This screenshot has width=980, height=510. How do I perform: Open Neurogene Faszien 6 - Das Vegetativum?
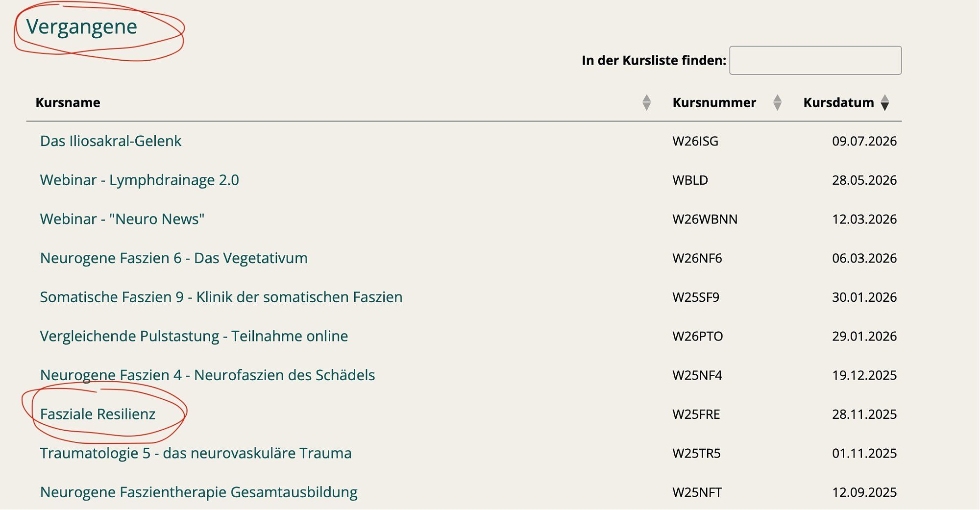(x=174, y=258)
